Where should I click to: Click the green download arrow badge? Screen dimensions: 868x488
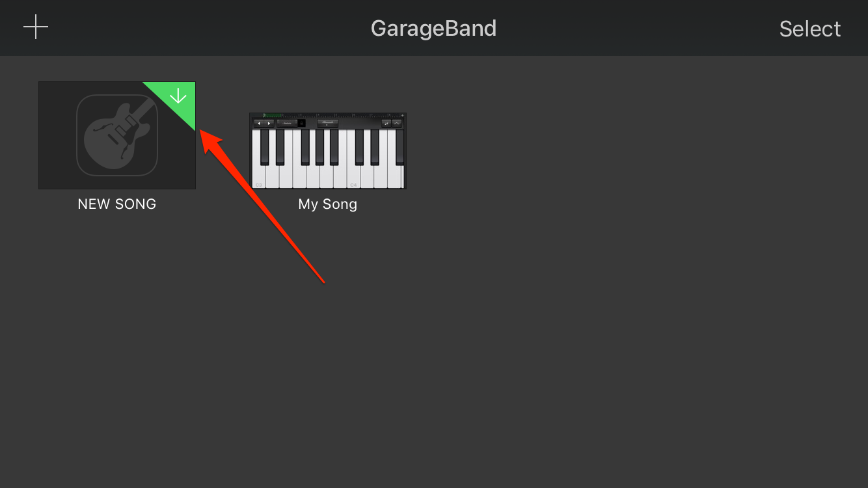click(178, 97)
